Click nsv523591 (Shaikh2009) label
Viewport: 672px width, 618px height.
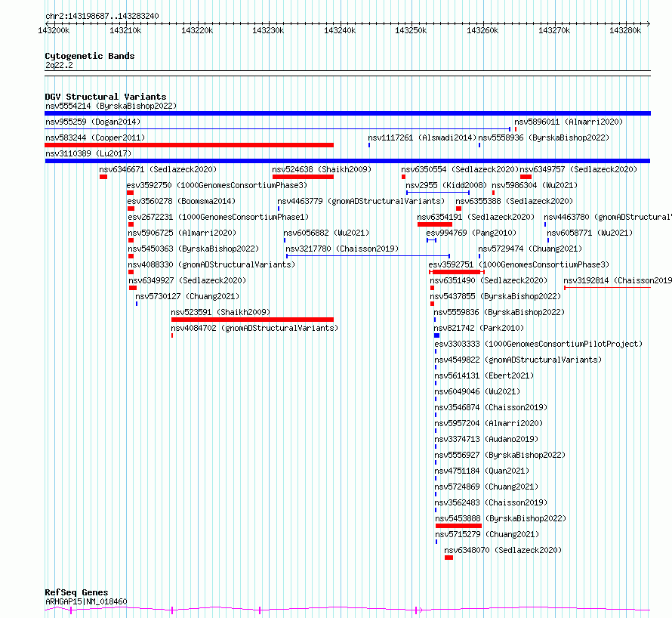pyautogui.click(x=220, y=312)
